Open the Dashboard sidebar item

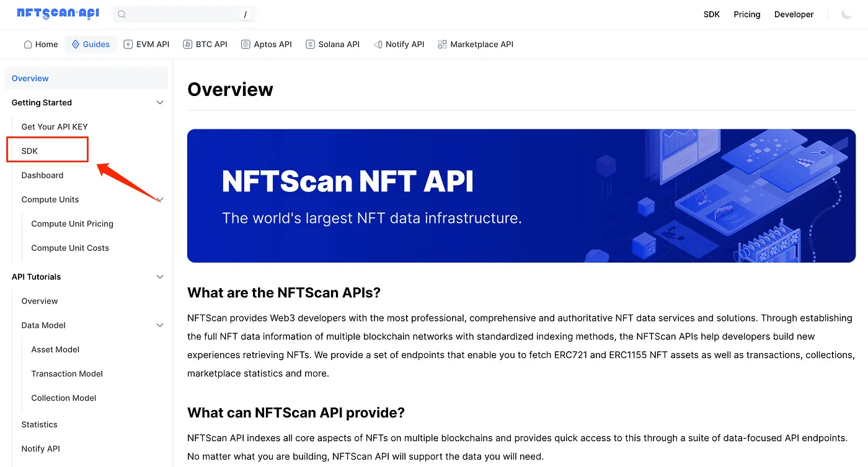(x=42, y=175)
